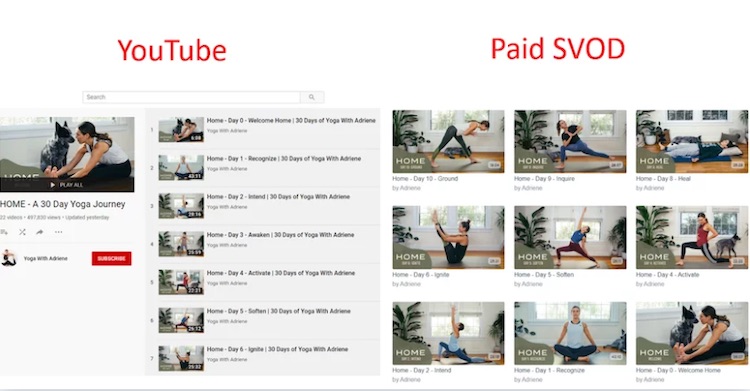Click SVOD caption Home - Day 4 - Activate

668,275
